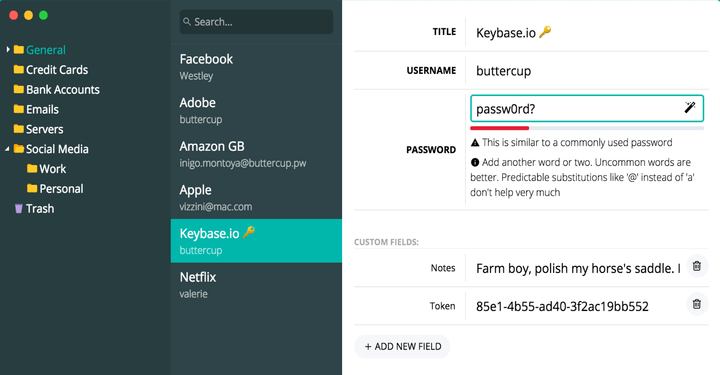
Task: Click the Token field label
Action: 442,306
